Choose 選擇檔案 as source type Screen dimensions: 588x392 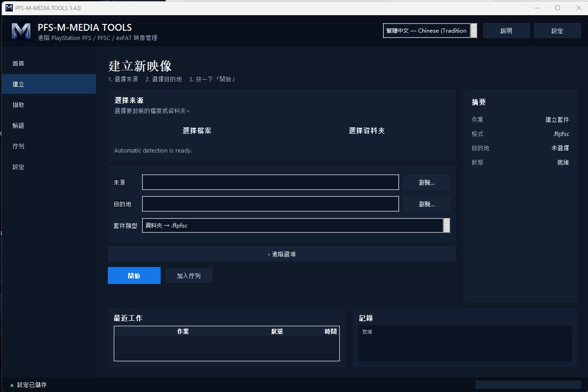197,131
